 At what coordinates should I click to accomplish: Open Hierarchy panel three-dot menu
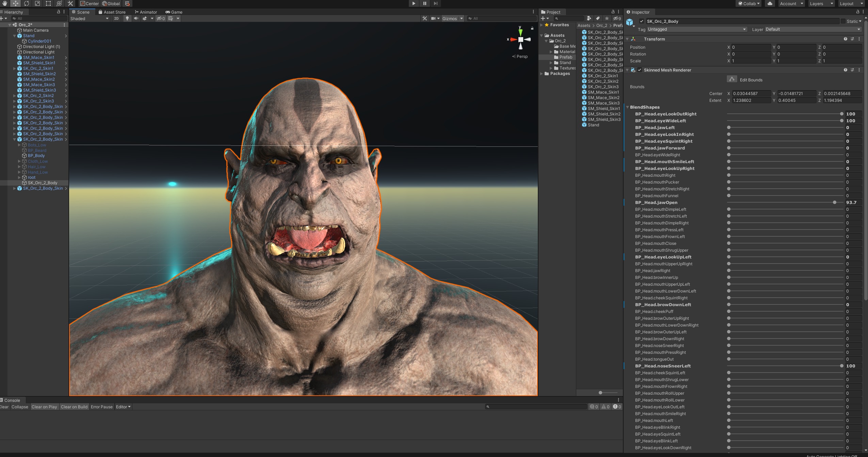coord(64,12)
